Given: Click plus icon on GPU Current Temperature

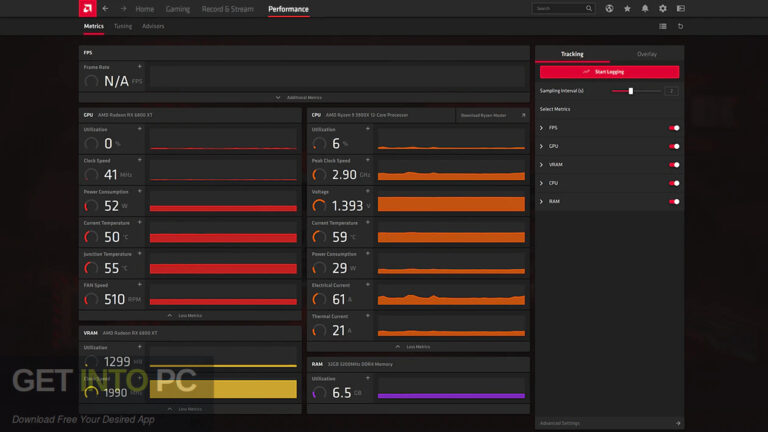Looking at the screenshot, I should click(x=140, y=222).
